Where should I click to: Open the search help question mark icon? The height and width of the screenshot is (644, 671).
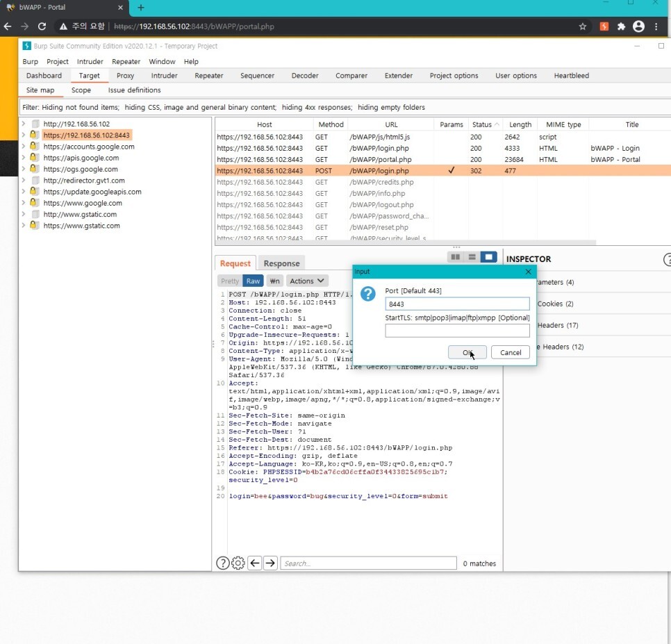click(x=222, y=563)
